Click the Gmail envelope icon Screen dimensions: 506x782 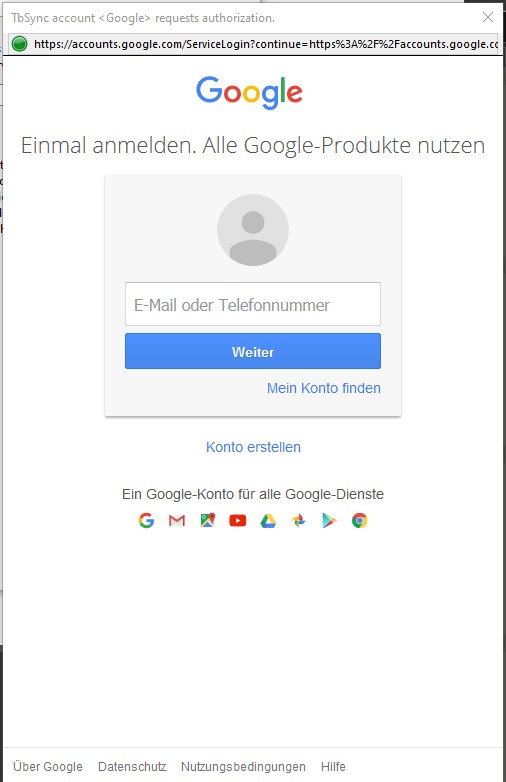177,521
